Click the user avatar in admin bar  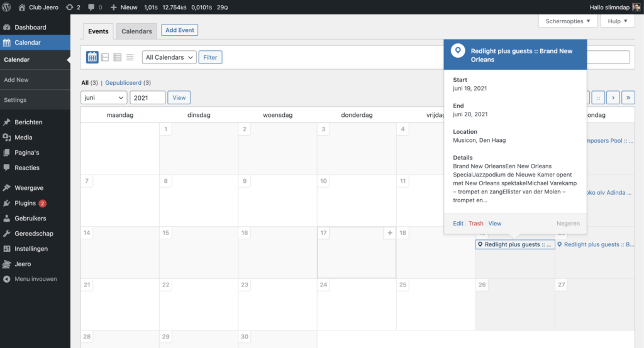tap(636, 7)
